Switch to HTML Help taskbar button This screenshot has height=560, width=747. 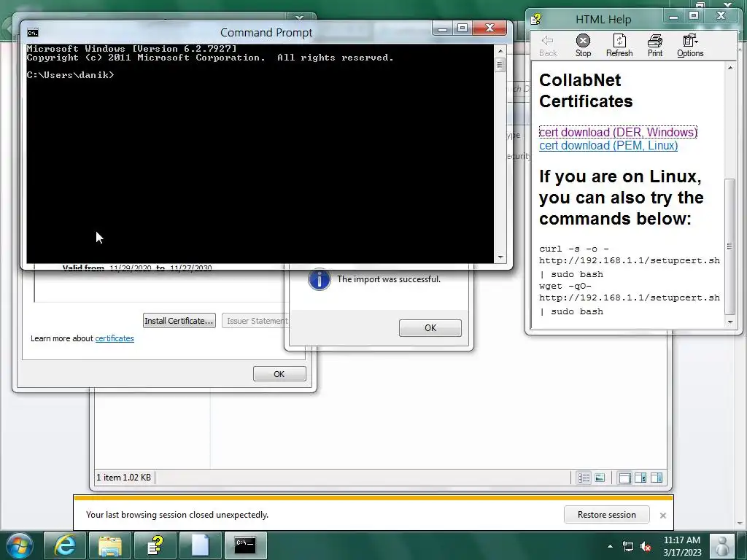pyautogui.click(x=155, y=545)
